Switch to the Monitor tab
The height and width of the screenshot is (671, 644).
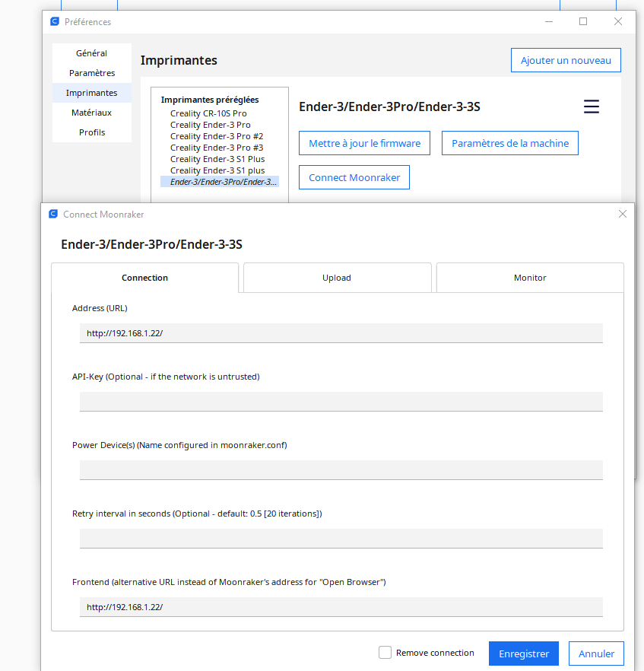coord(530,278)
